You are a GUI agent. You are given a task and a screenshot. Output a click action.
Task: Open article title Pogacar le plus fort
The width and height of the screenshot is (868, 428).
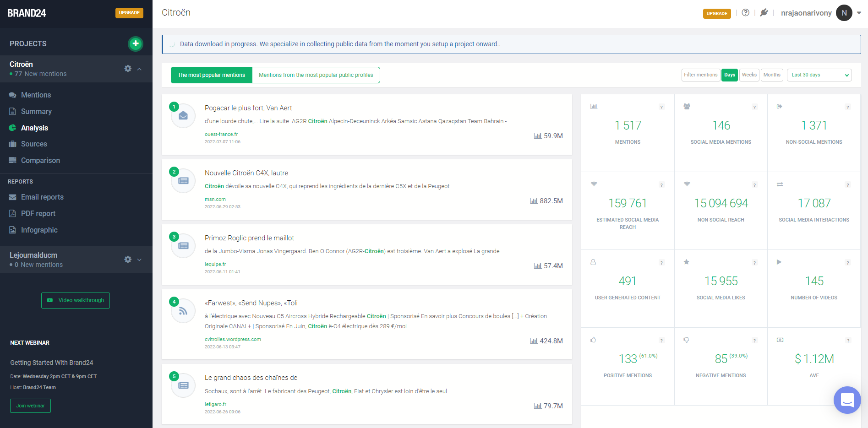[x=248, y=108]
